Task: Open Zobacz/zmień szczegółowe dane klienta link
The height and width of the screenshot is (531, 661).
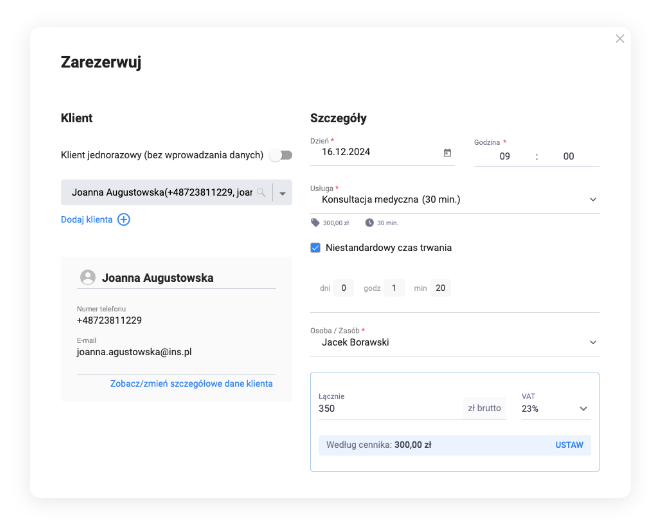Action: [x=190, y=383]
